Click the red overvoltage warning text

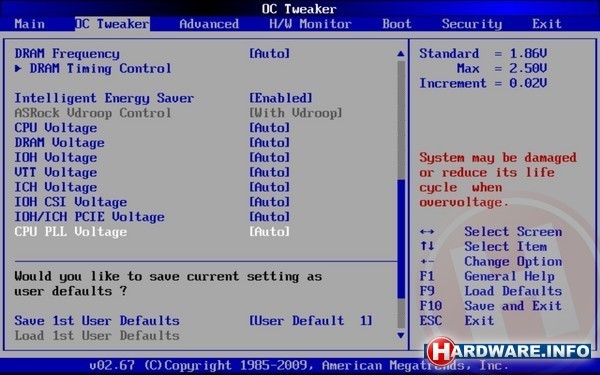(497, 180)
